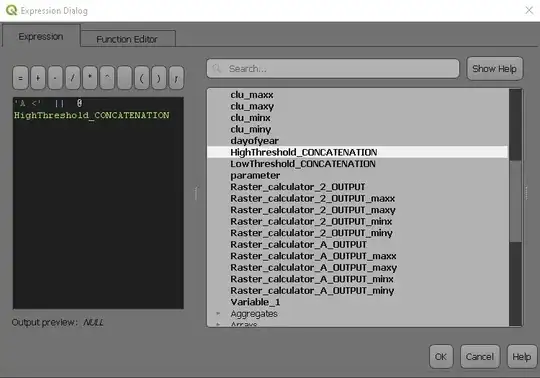Select clu_minx variable
Viewport: 540px width, 378px height.
pos(250,118)
